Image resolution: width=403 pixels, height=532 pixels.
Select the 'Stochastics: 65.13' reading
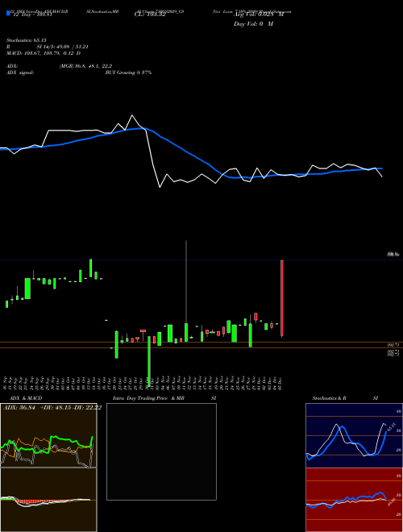[x=26, y=40]
